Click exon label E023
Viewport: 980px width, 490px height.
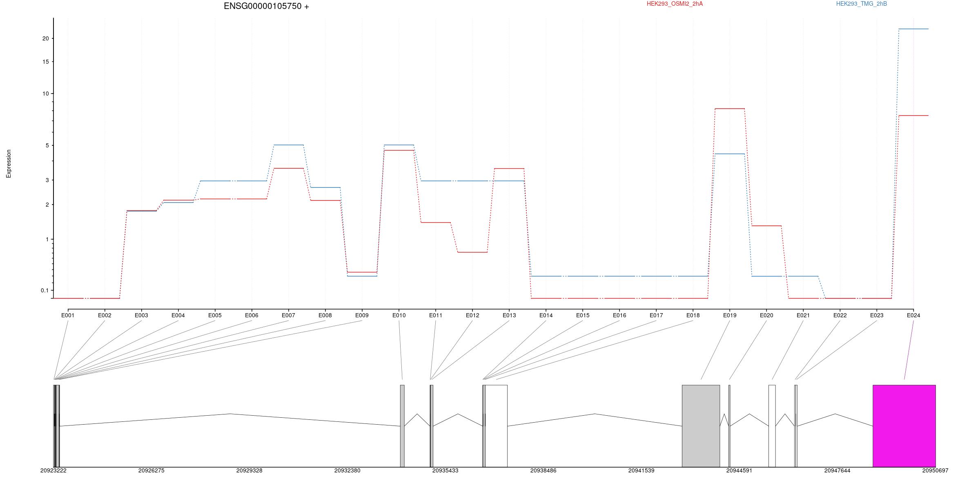(877, 315)
